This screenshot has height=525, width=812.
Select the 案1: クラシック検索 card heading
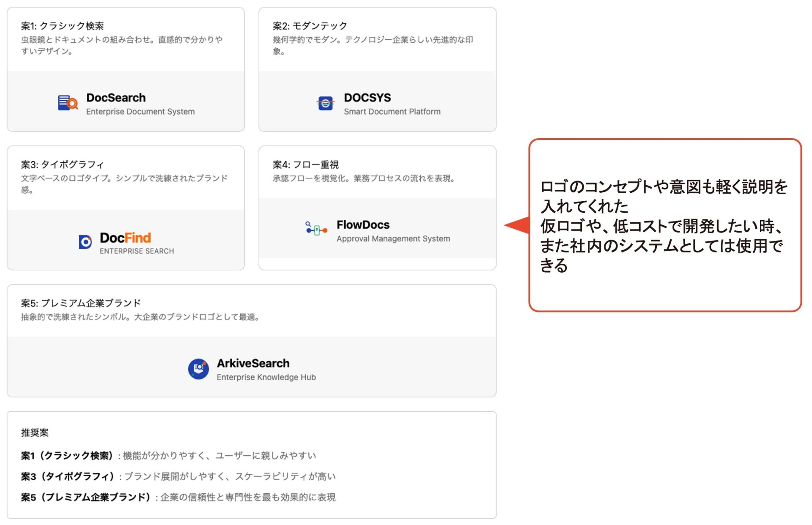pyautogui.click(x=63, y=26)
